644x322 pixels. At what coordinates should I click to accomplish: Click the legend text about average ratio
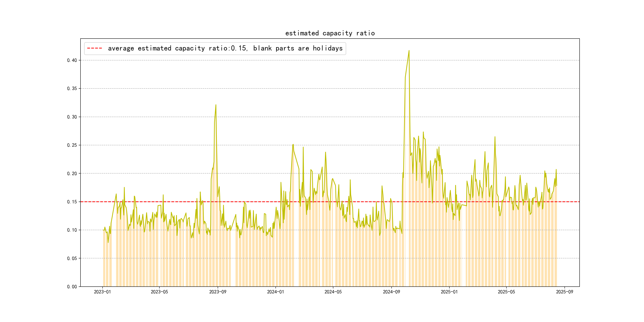tap(225, 48)
